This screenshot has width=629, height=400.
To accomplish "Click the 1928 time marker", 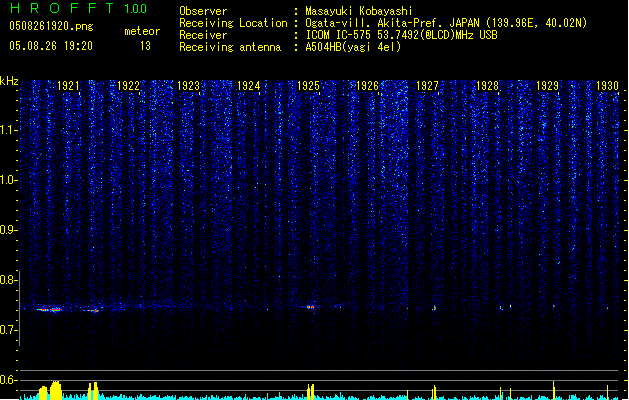I will (x=487, y=86).
